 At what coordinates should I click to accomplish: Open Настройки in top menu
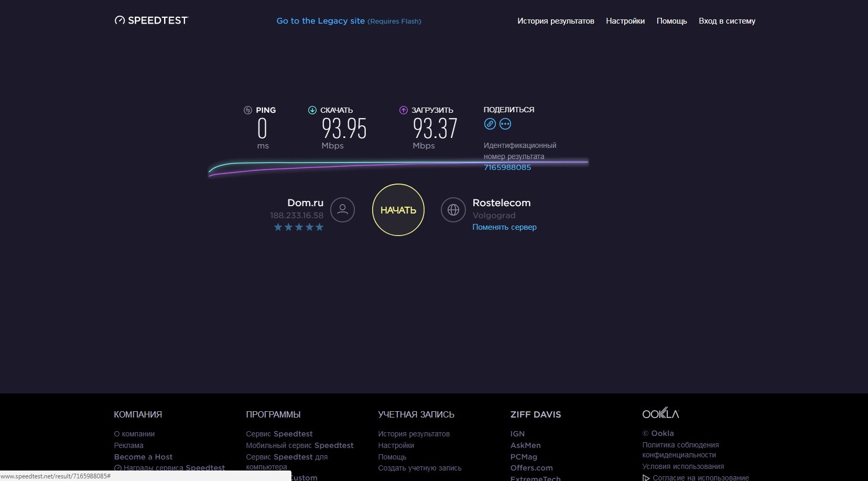pos(625,21)
